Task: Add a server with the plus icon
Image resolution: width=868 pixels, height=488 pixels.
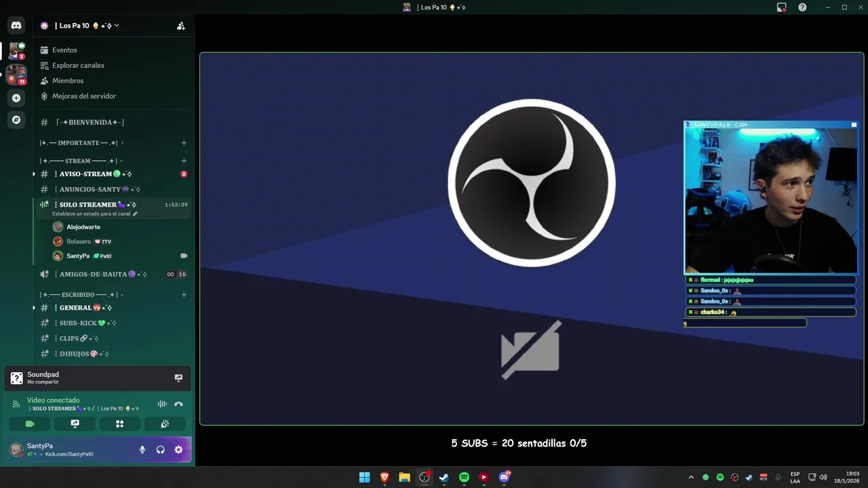Action: 16,98
